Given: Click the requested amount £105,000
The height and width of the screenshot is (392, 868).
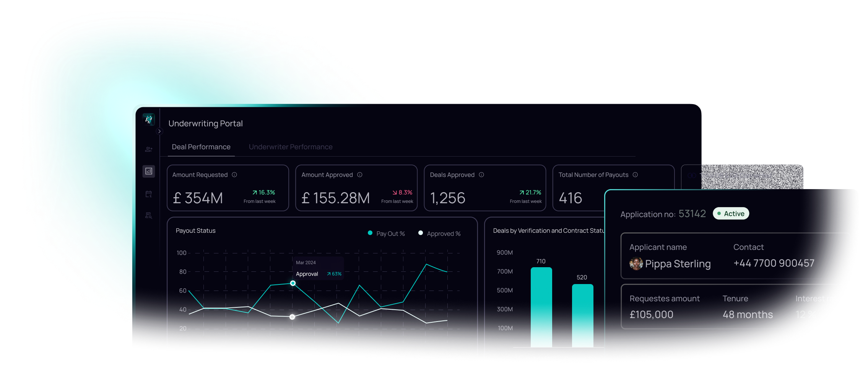Looking at the screenshot, I should click(x=652, y=315).
